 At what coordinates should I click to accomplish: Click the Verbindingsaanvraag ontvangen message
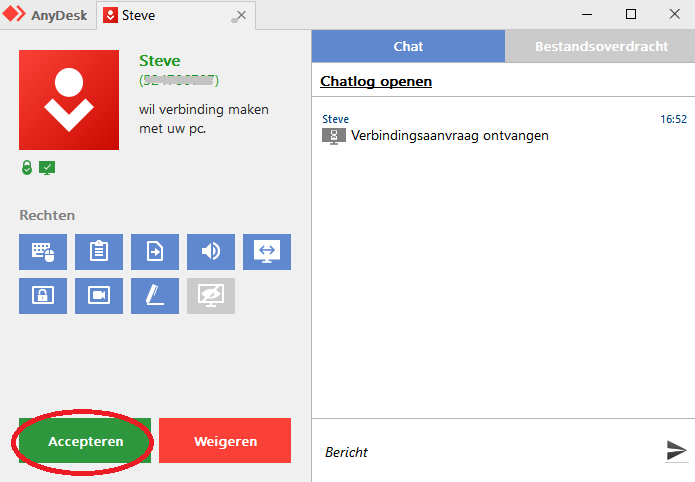pyautogui.click(x=449, y=136)
